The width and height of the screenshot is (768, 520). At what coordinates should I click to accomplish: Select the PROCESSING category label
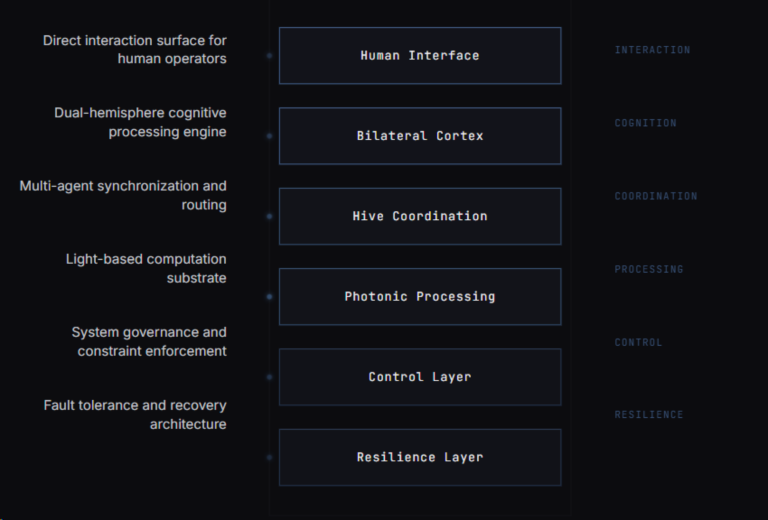click(x=648, y=269)
